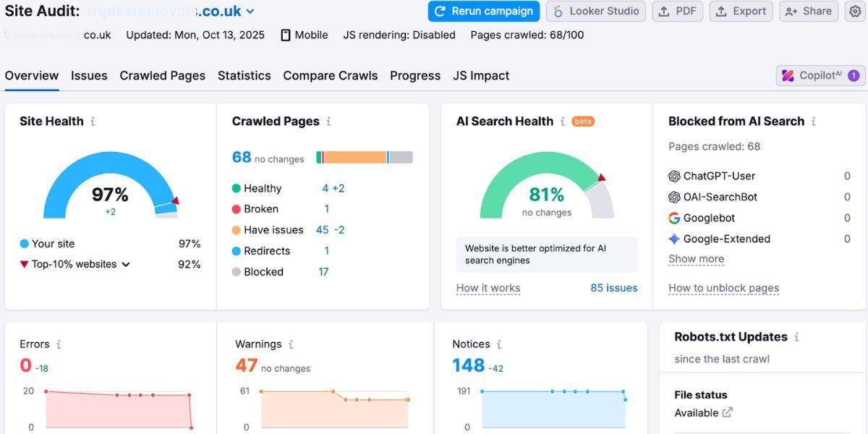Click the Crawled Pages info icon
Viewport: 868px width, 434px height.
328,122
